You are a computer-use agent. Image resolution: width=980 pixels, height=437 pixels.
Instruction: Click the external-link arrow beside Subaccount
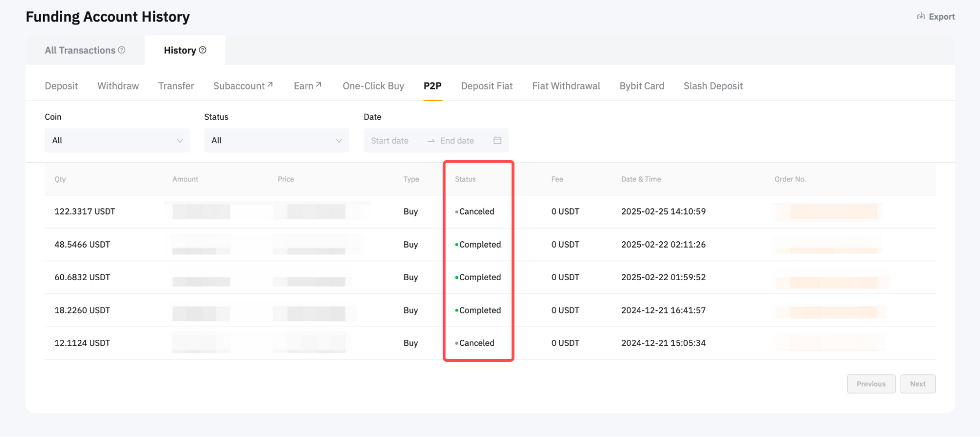click(x=270, y=85)
